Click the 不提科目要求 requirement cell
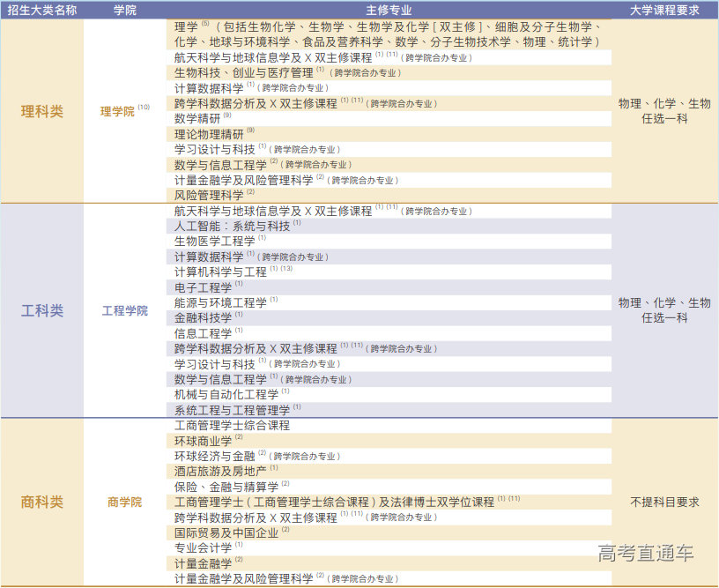 (664, 502)
